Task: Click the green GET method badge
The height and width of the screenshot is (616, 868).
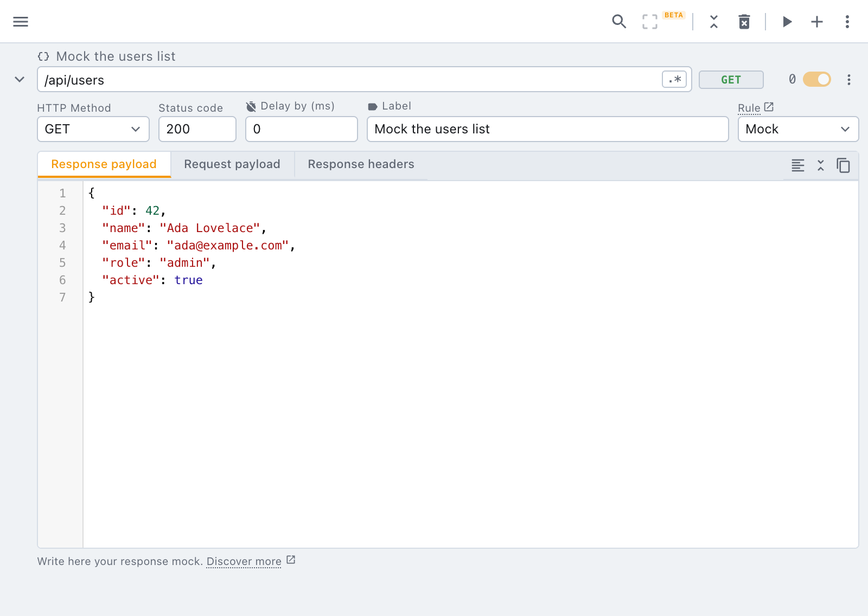Action: coord(731,80)
